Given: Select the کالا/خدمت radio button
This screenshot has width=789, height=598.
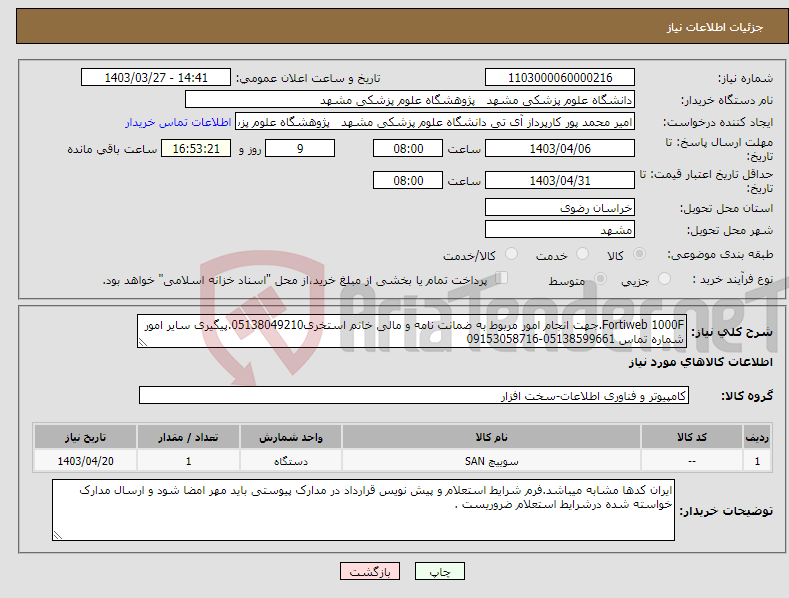Looking at the screenshot, I should coord(511,254).
